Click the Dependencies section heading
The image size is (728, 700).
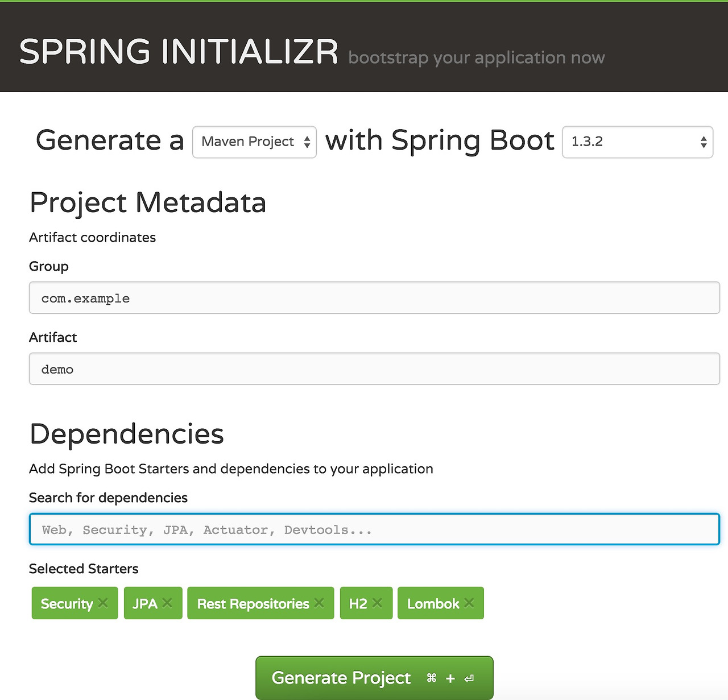(127, 434)
